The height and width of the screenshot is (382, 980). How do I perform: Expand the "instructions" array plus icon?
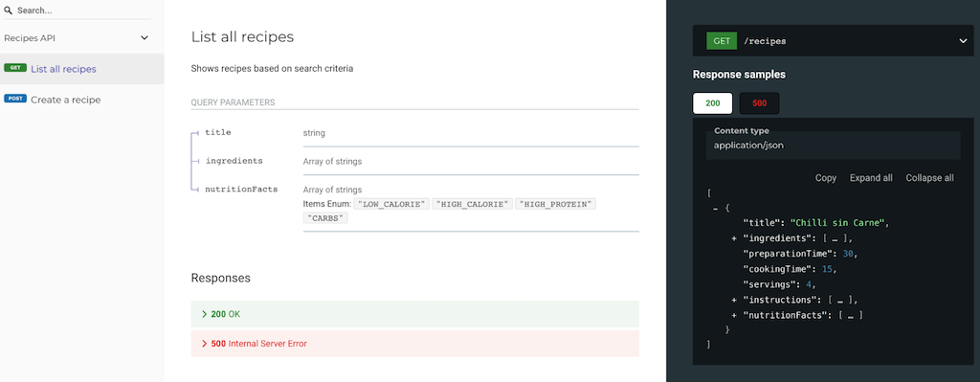click(x=734, y=300)
